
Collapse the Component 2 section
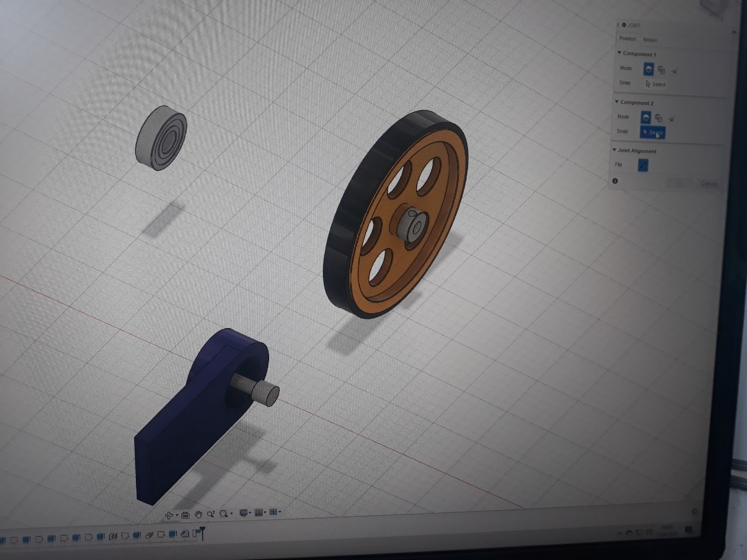617,101
